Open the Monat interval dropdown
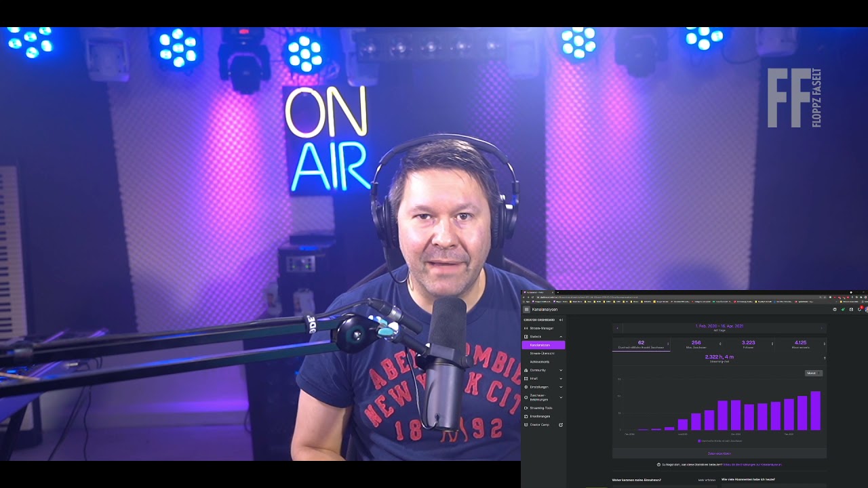The image size is (868, 488). coord(814,373)
